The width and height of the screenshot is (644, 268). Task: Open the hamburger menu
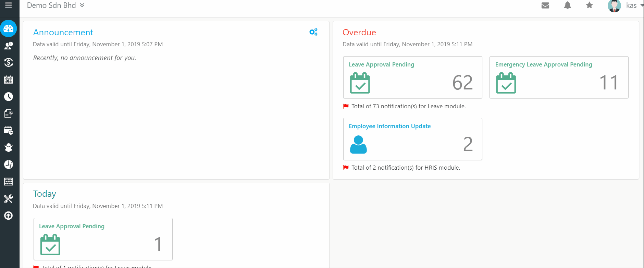[x=9, y=5]
